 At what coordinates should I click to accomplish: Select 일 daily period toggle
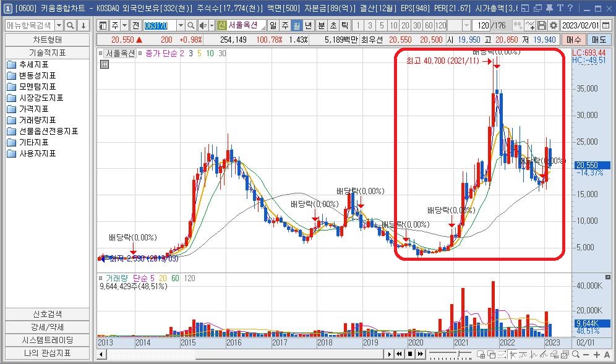pos(273,26)
